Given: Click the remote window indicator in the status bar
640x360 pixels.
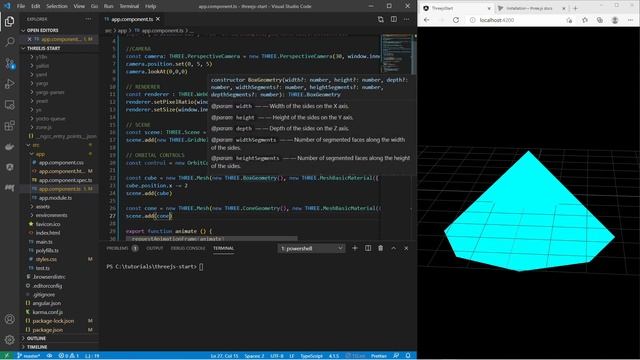Looking at the screenshot, I should 7,356.
